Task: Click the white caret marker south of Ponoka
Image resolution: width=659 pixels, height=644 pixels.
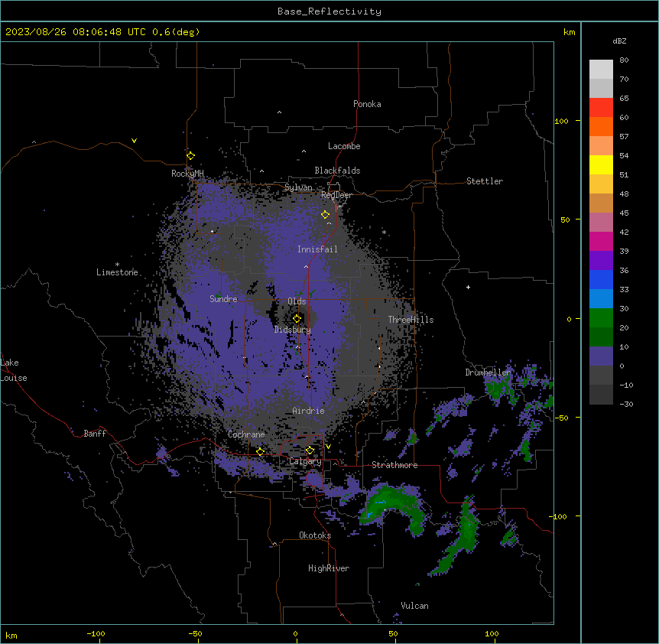Action: (280, 112)
